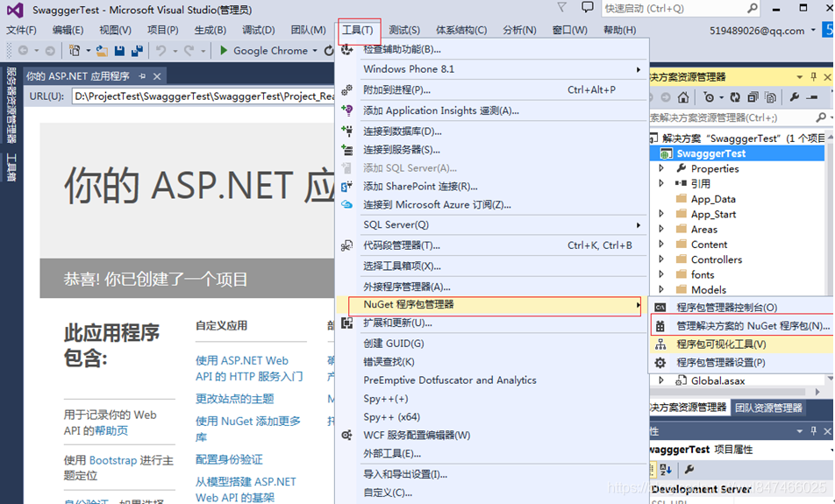Open link 使用 NuGet 添加更多库
835x504 pixels.
[248, 429]
